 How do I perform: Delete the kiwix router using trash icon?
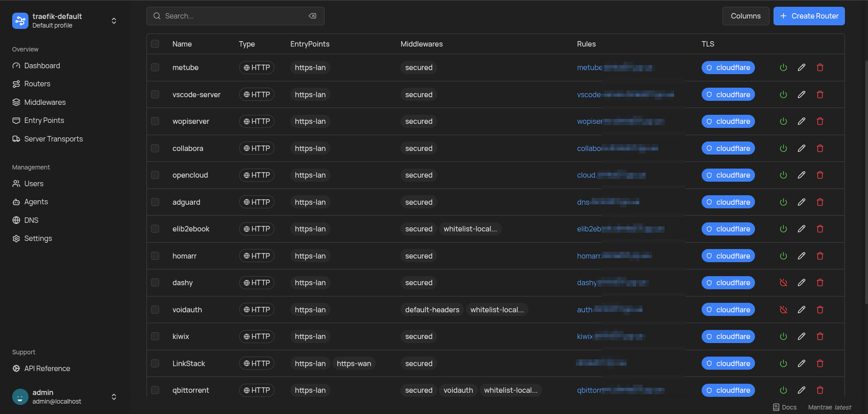820,336
